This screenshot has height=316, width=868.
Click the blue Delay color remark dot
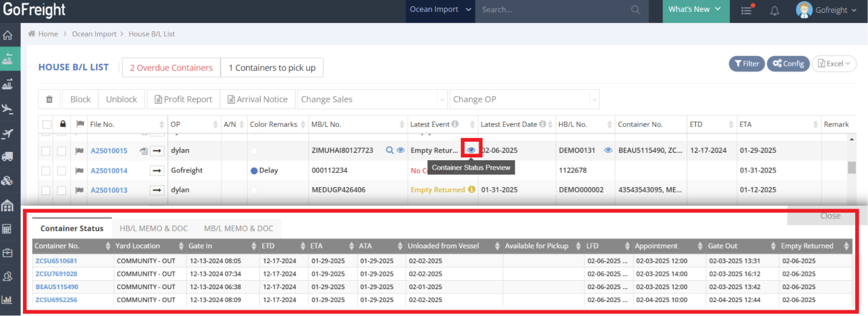254,171
